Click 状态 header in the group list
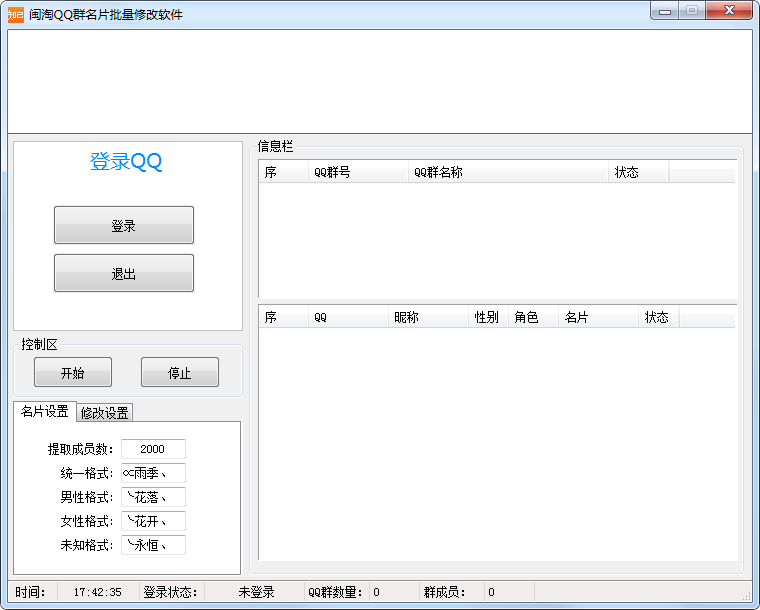This screenshot has height=610, width=760. click(x=638, y=172)
